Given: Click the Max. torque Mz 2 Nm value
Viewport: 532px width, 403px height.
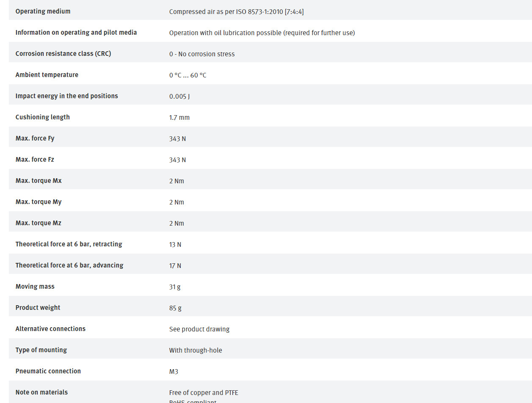Looking at the screenshot, I should click(x=176, y=224).
